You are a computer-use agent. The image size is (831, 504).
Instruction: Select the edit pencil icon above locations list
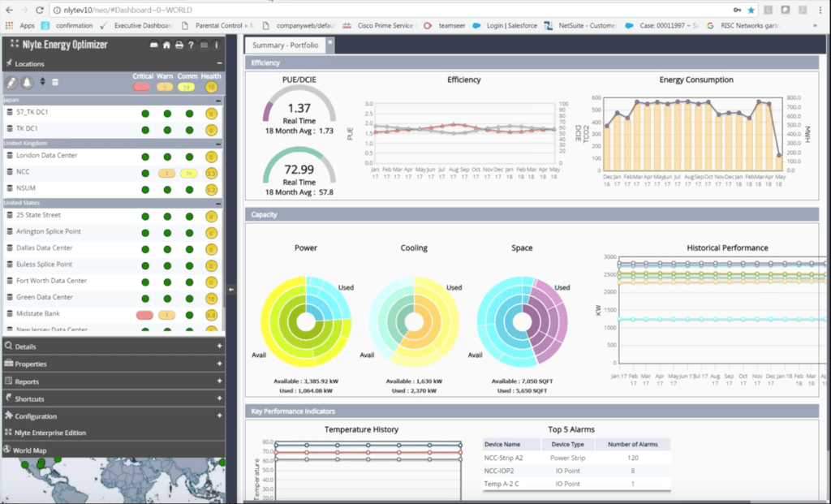pyautogui.click(x=11, y=82)
